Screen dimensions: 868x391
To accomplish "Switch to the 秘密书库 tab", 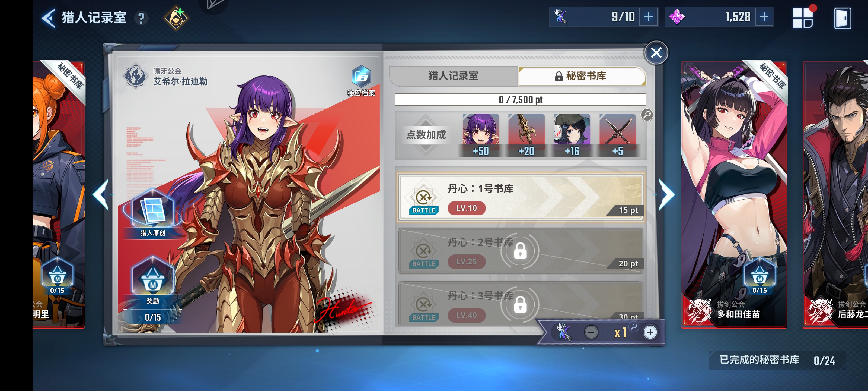I will coord(582,76).
